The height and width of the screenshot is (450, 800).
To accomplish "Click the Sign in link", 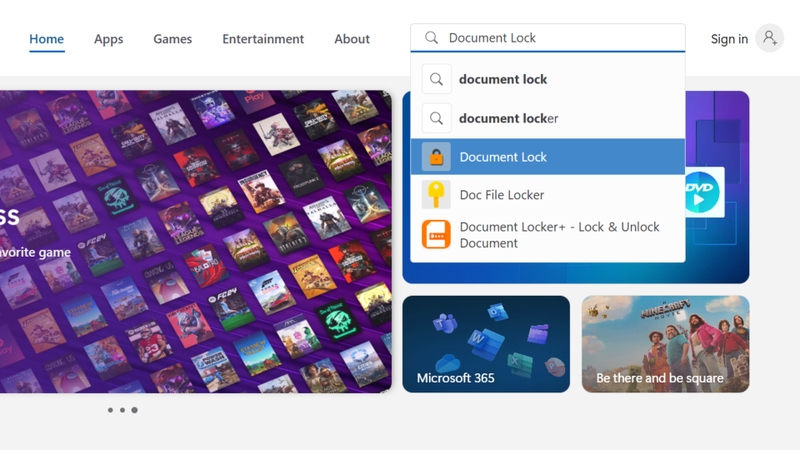I will coord(729,39).
